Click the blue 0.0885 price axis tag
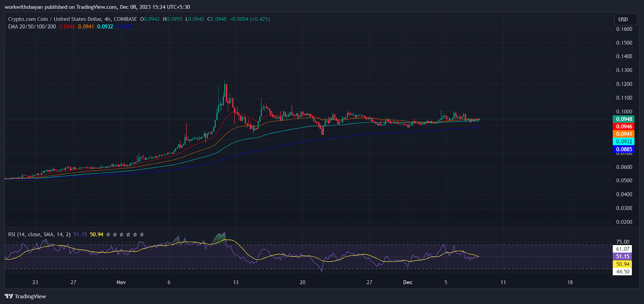 pos(623,149)
